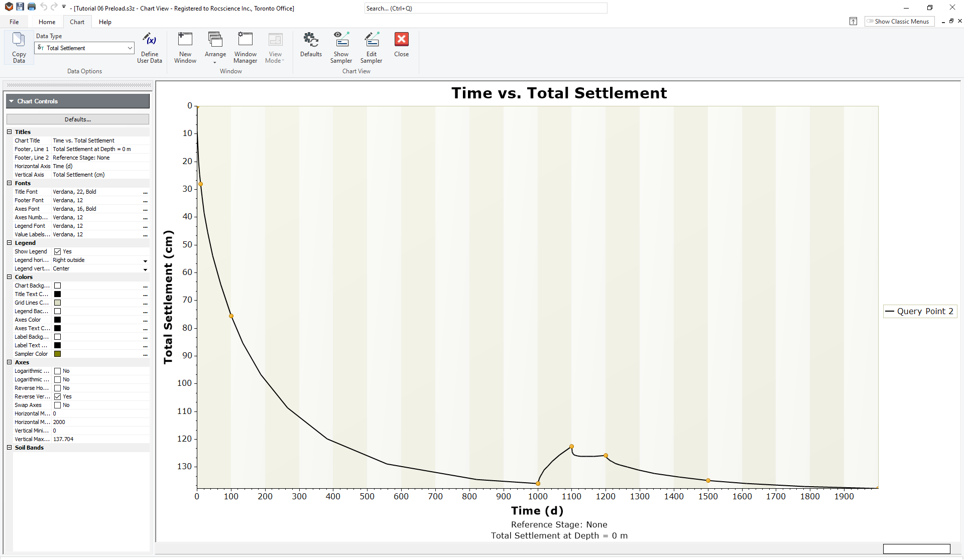Open the Window Manager

pyautogui.click(x=245, y=48)
